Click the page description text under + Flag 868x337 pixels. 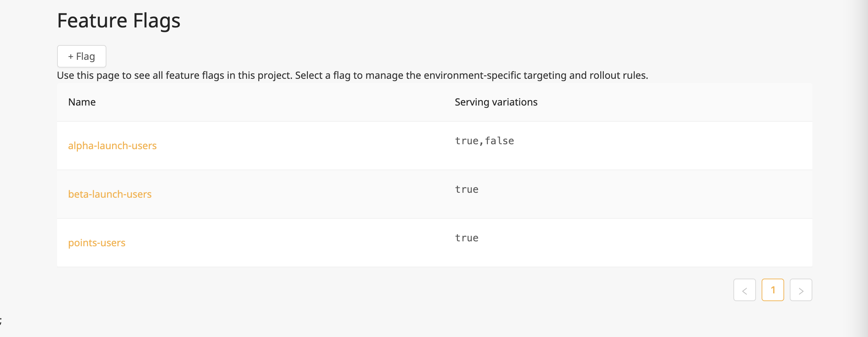pos(352,75)
